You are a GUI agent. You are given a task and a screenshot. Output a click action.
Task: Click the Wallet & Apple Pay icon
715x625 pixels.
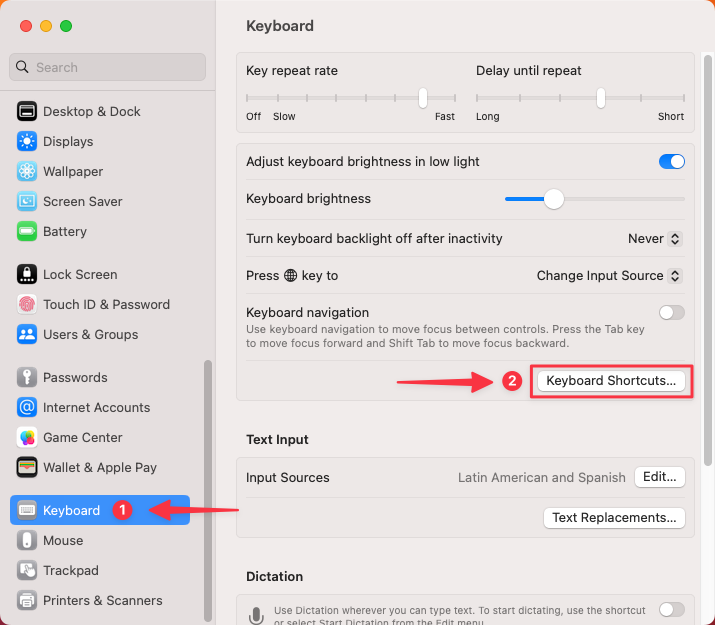tap(27, 468)
